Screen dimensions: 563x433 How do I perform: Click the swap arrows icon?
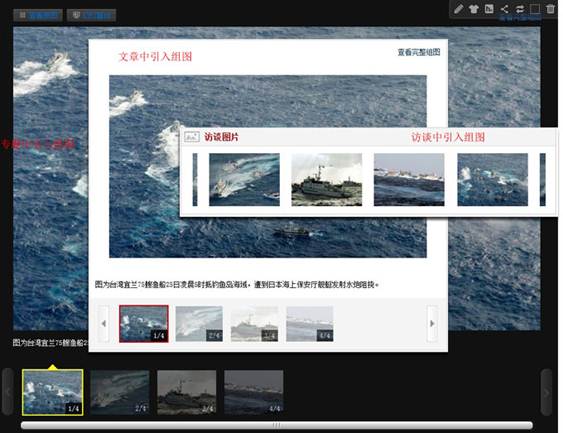pos(520,9)
